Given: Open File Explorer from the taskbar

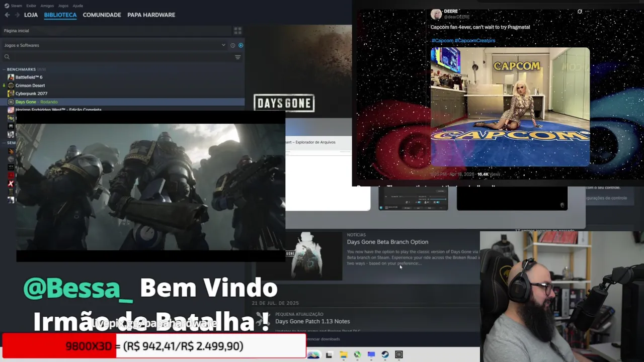Looking at the screenshot, I should click(x=343, y=355).
